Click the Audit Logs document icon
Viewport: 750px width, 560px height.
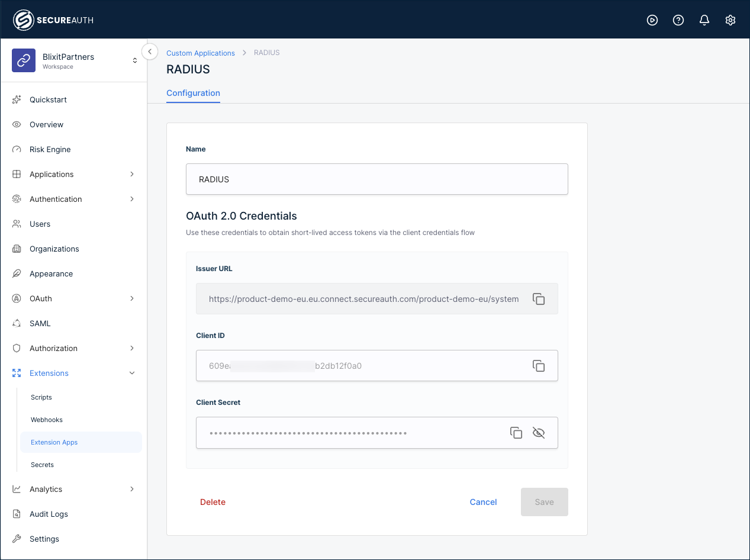tap(17, 514)
